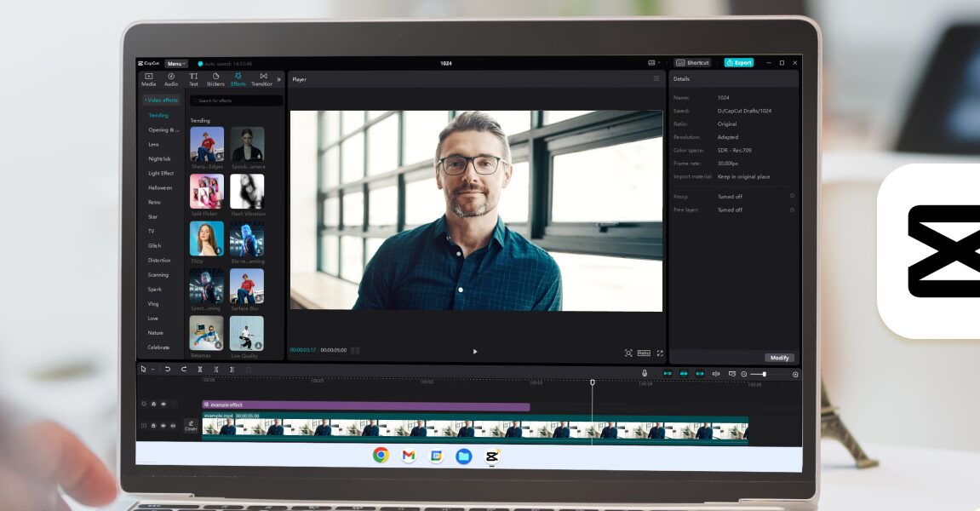
Task: Click Modify in the Details panel
Action: tap(779, 358)
